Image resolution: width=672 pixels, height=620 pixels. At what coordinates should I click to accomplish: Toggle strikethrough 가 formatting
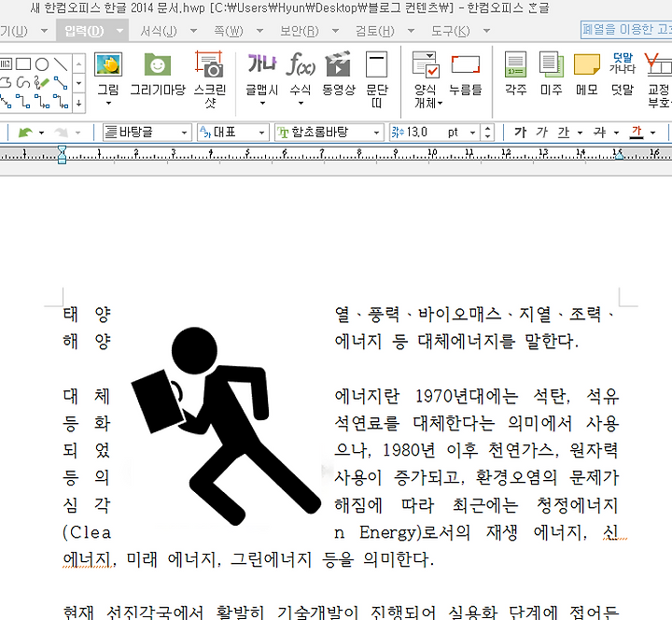[x=599, y=132]
